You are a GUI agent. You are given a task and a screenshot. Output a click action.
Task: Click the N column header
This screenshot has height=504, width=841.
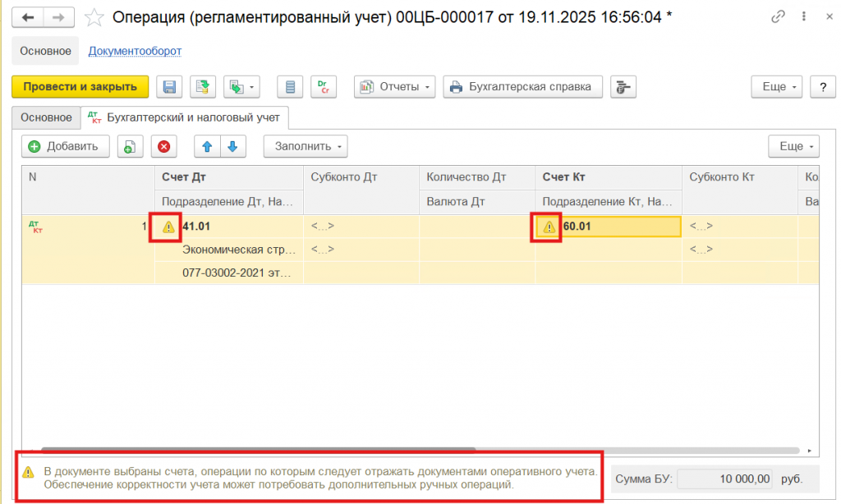[x=88, y=190]
